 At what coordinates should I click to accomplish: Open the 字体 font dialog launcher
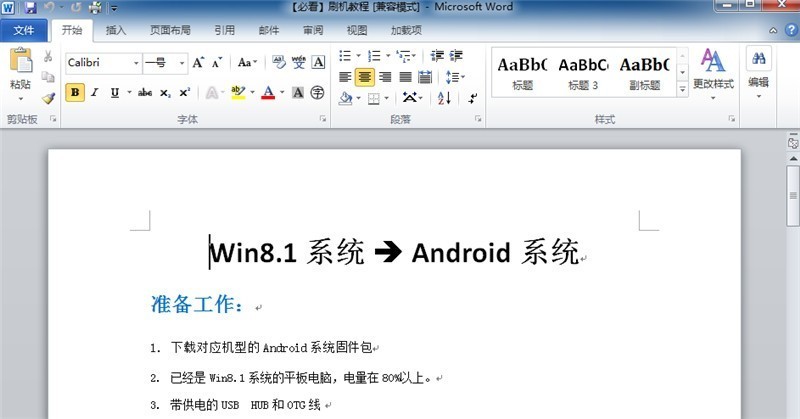tap(322, 119)
